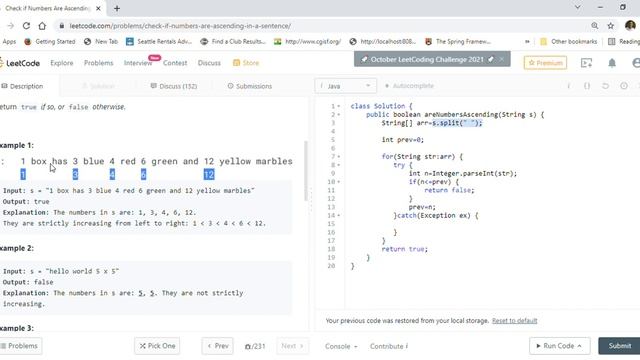Click the editor info icon
Viewport: 640px width, 360px height.
(569, 86)
